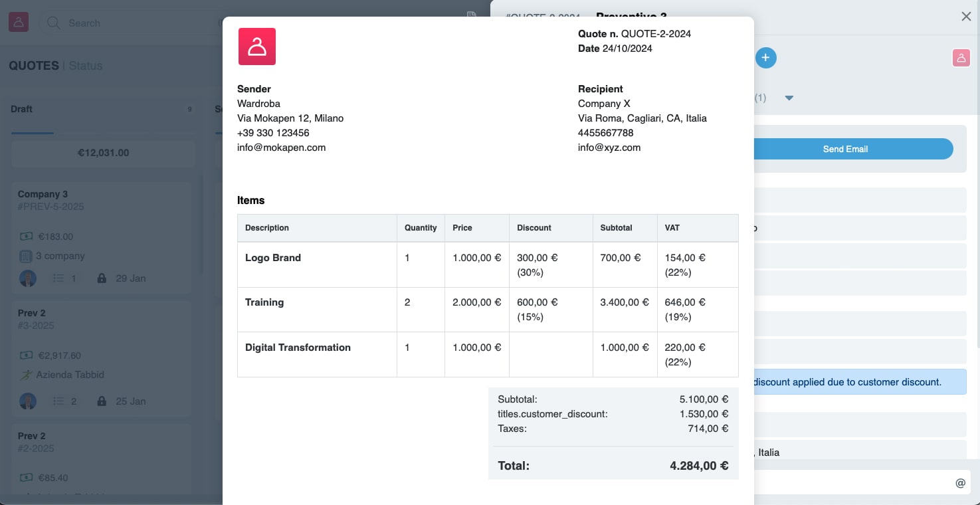Click the money icon showing €2,917.60

tap(27, 355)
